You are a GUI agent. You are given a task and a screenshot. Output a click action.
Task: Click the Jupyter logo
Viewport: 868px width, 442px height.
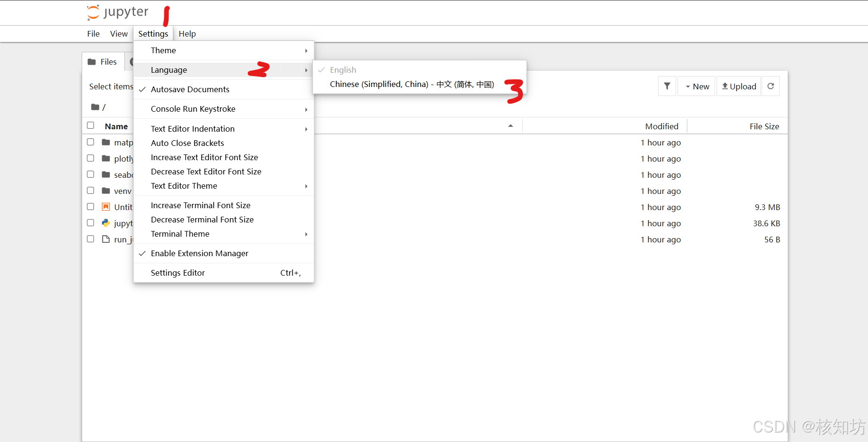(x=117, y=12)
